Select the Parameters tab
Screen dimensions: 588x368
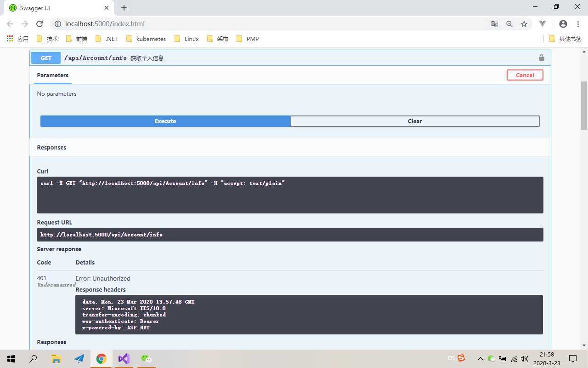pos(53,75)
